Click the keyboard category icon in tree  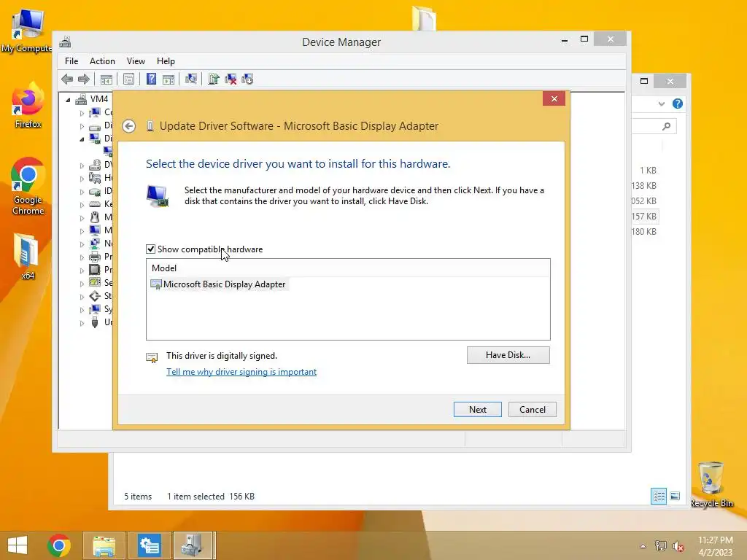95,204
